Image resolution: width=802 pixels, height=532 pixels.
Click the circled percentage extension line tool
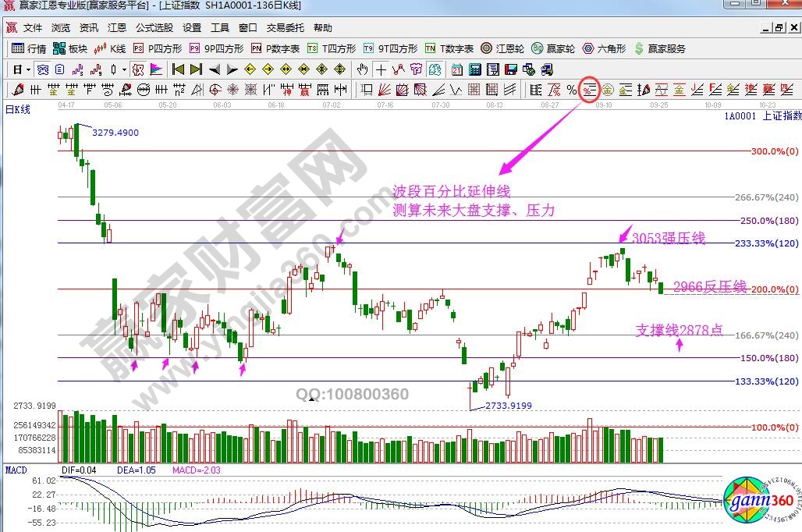click(x=588, y=90)
